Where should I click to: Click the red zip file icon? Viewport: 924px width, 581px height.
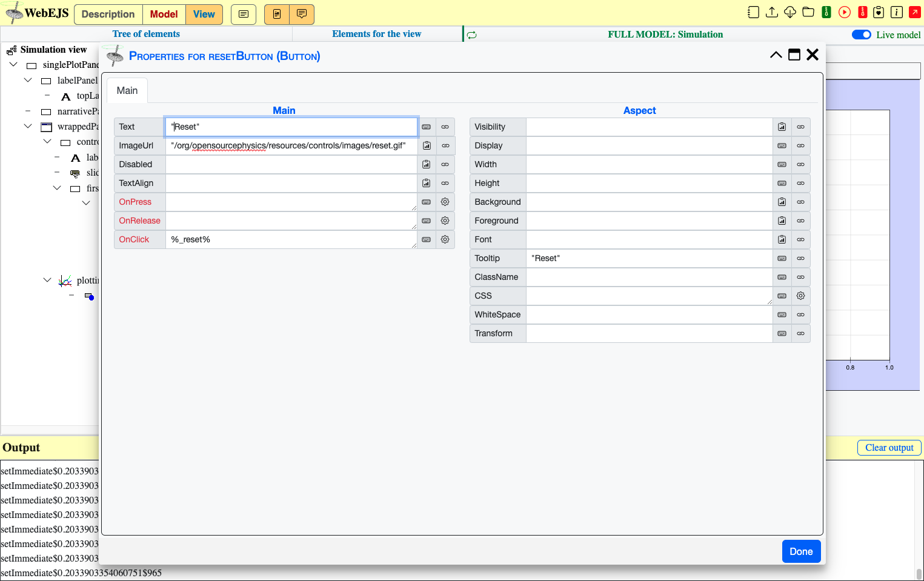click(863, 12)
